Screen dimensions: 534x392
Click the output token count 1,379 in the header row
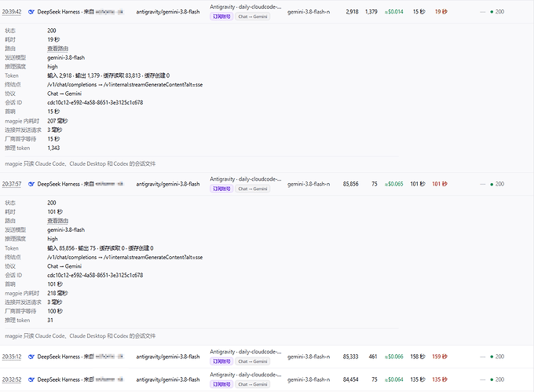pyautogui.click(x=371, y=12)
